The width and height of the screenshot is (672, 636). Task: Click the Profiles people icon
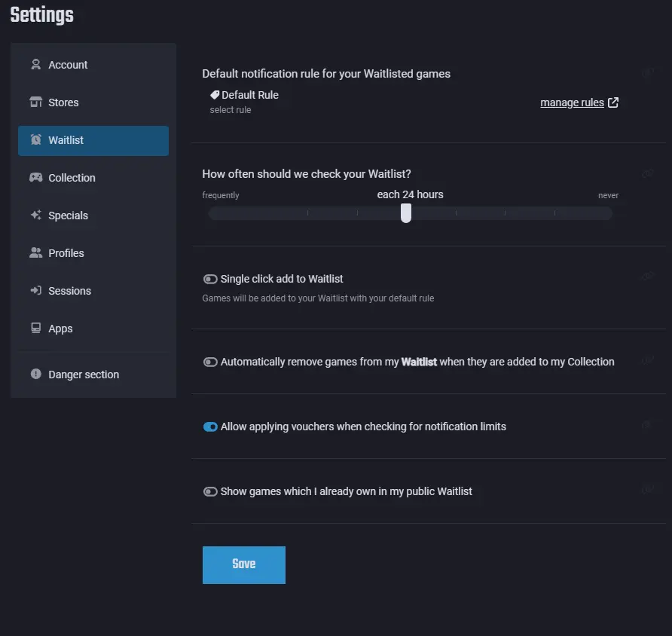click(36, 252)
